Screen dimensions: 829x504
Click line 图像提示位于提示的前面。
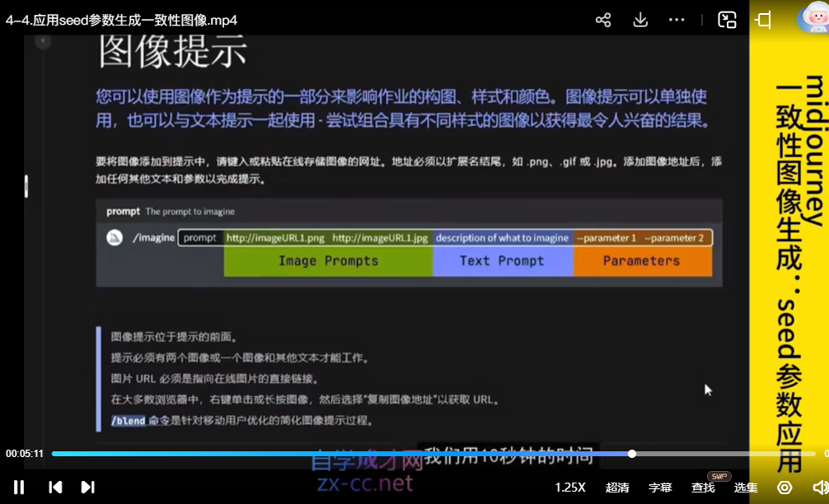tap(174, 337)
